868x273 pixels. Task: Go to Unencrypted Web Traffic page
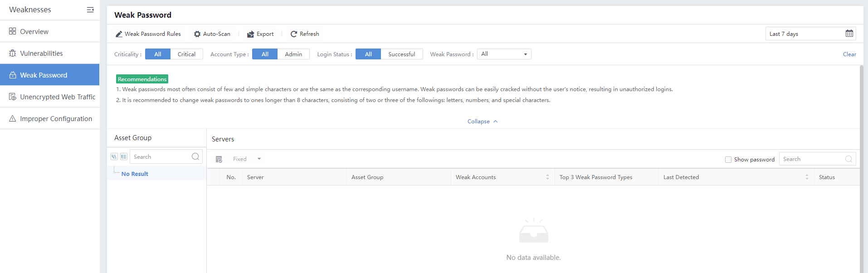click(58, 97)
